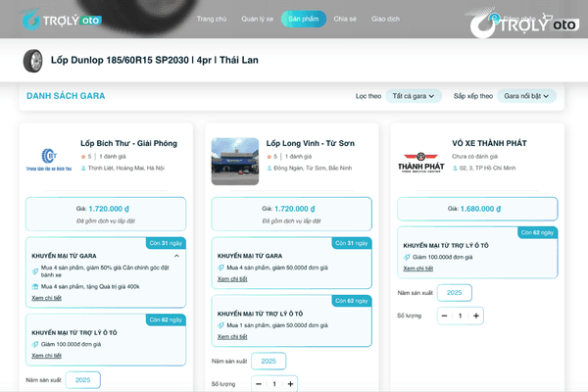Select the Sản phẩm tab

click(x=304, y=19)
